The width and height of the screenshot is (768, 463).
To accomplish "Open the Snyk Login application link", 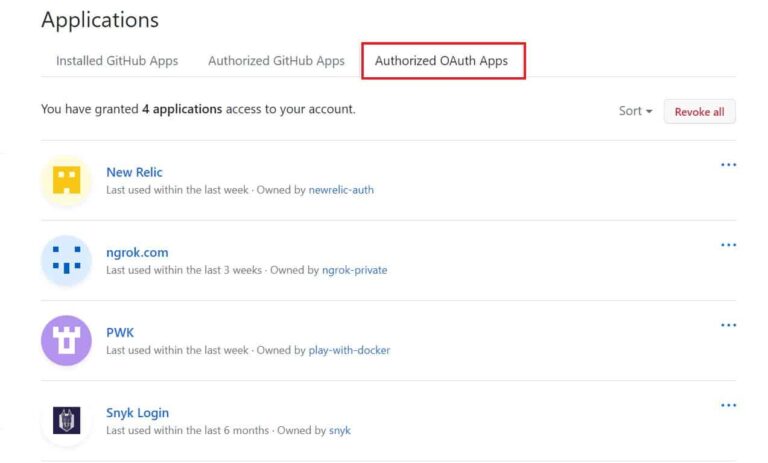I will pos(138,413).
